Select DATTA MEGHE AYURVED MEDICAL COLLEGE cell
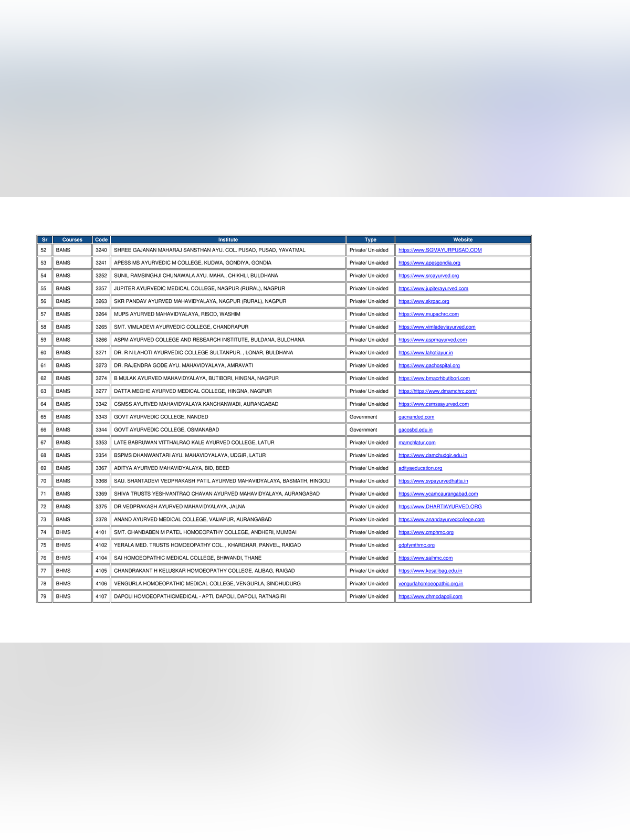Viewport: 630px width, 840px height. pos(228,391)
